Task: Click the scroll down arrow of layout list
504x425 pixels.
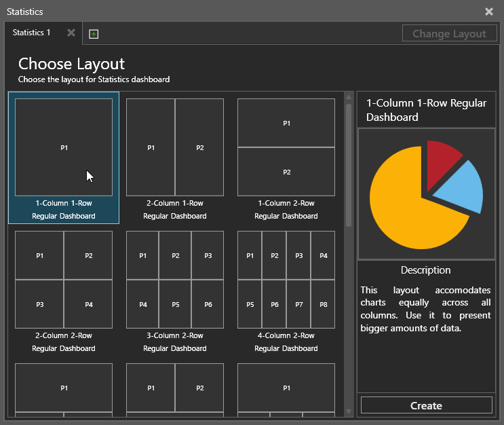Action: pos(349,411)
